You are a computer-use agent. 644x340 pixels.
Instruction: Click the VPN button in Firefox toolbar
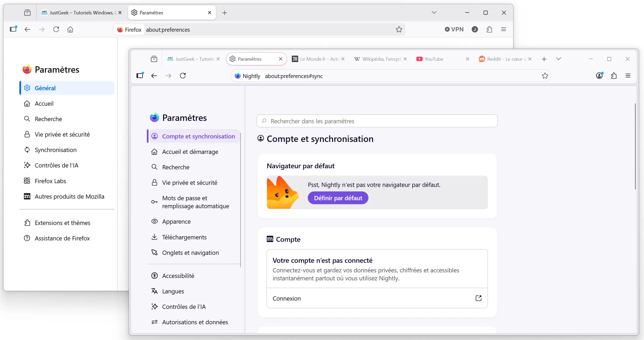(x=454, y=29)
